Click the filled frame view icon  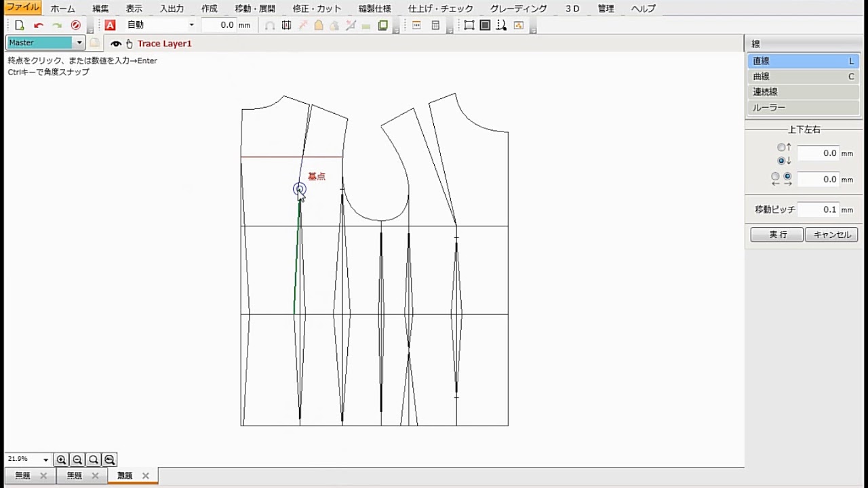pyautogui.click(x=485, y=26)
